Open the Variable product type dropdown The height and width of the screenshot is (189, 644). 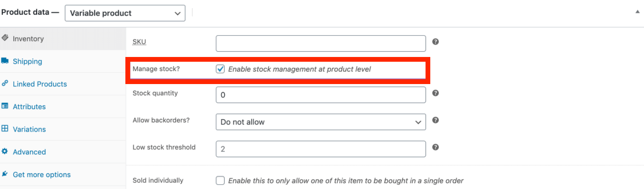pyautogui.click(x=125, y=13)
